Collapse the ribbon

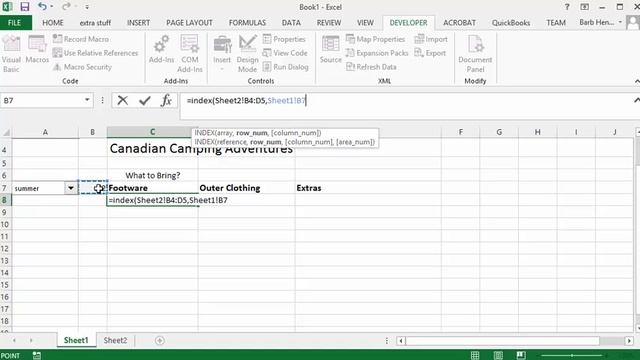tap(637, 81)
